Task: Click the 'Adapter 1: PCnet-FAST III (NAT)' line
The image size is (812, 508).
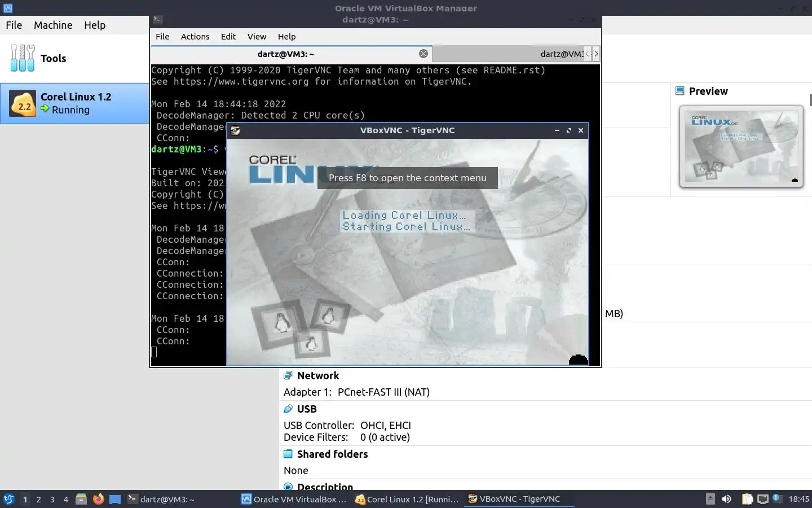Action: pos(356,392)
